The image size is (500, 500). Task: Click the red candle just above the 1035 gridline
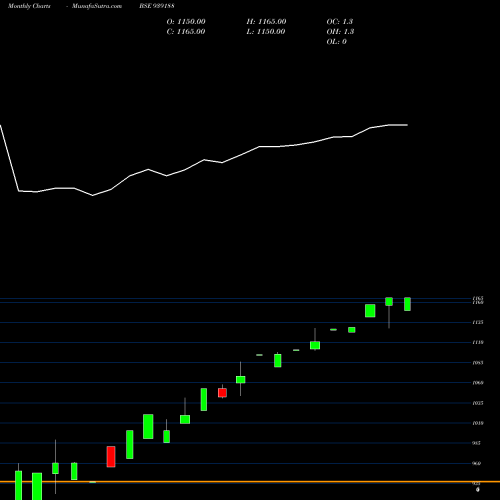pyautogui.click(x=222, y=393)
